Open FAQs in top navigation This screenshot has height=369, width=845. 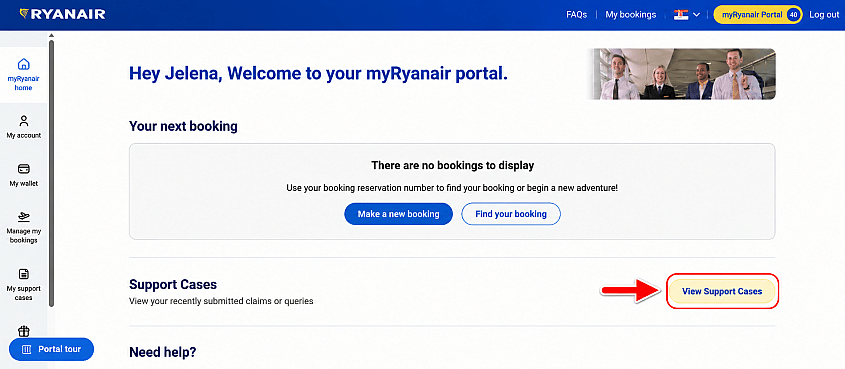pos(577,15)
